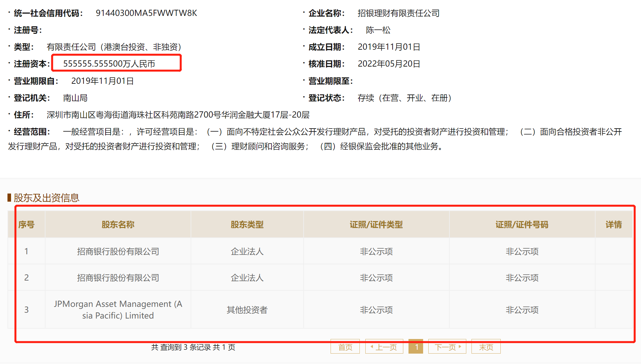Click legal representative name 陈一松
The height and width of the screenshot is (364, 641).
378,30
